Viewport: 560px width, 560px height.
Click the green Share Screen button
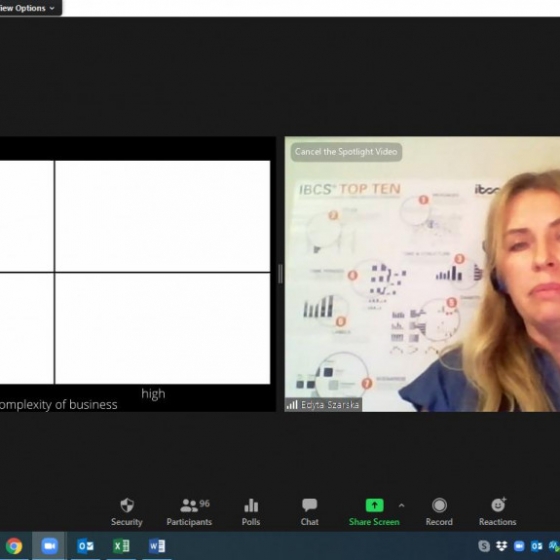click(374, 512)
